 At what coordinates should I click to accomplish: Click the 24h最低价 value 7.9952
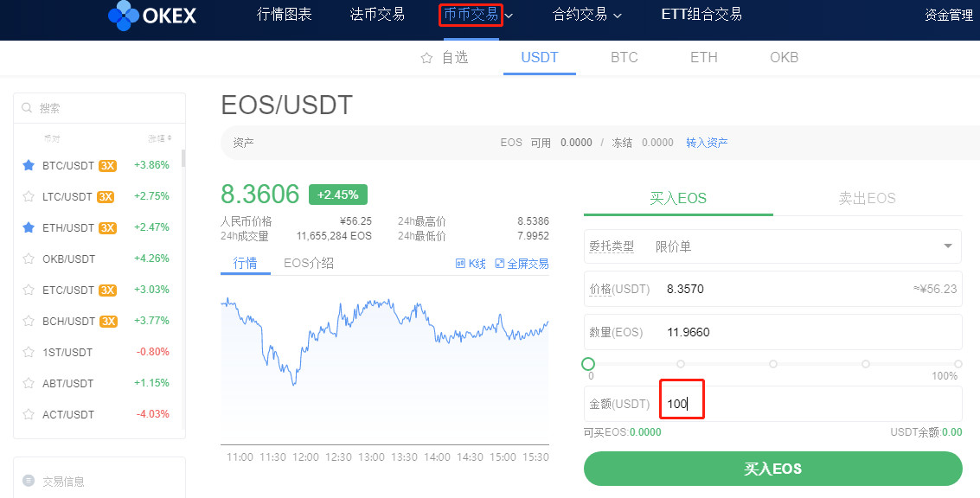533,236
